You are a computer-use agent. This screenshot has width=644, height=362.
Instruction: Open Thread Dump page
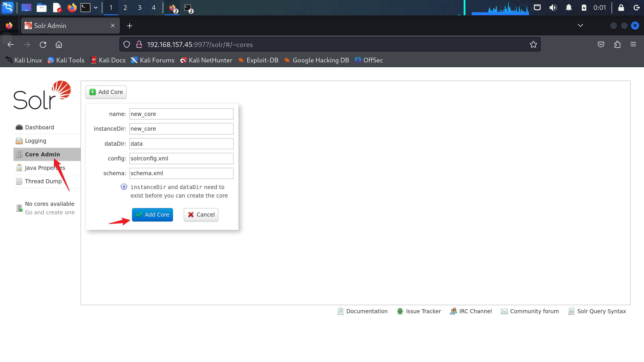coord(43,181)
